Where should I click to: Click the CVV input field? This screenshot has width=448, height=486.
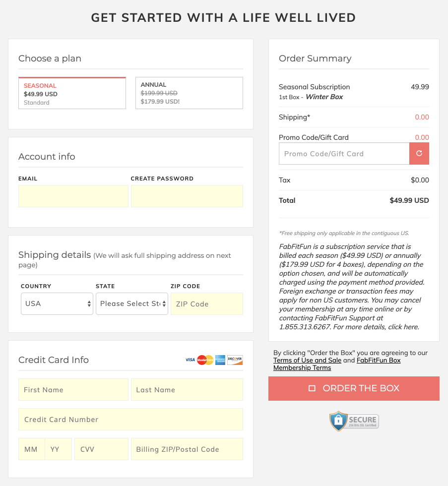pos(101,449)
